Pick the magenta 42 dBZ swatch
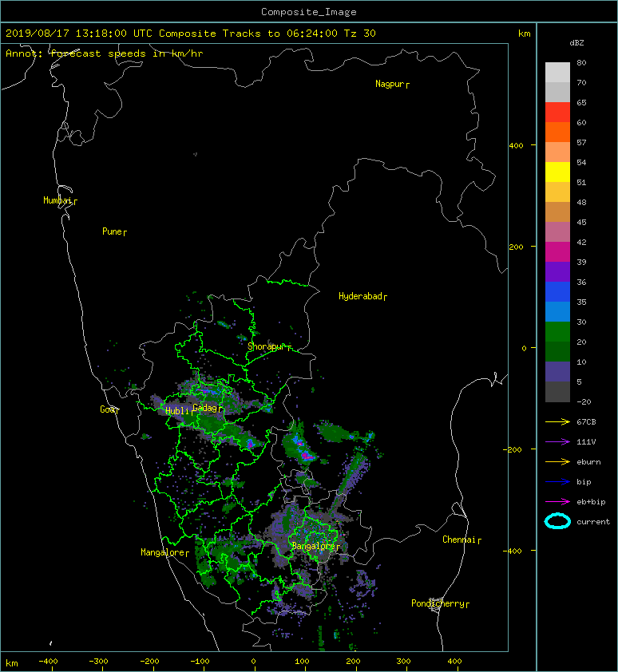This screenshot has height=672, width=618. 557,251
